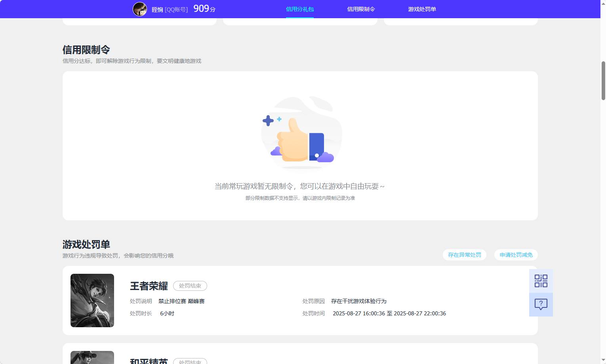
Task: Switch to the 游戏处罚单 tab
Action: click(x=422, y=9)
